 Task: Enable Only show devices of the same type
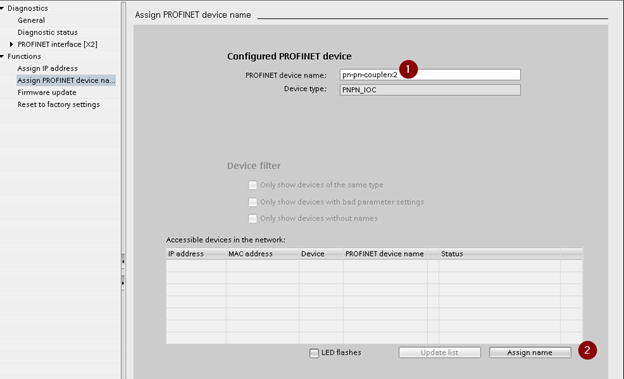253,185
